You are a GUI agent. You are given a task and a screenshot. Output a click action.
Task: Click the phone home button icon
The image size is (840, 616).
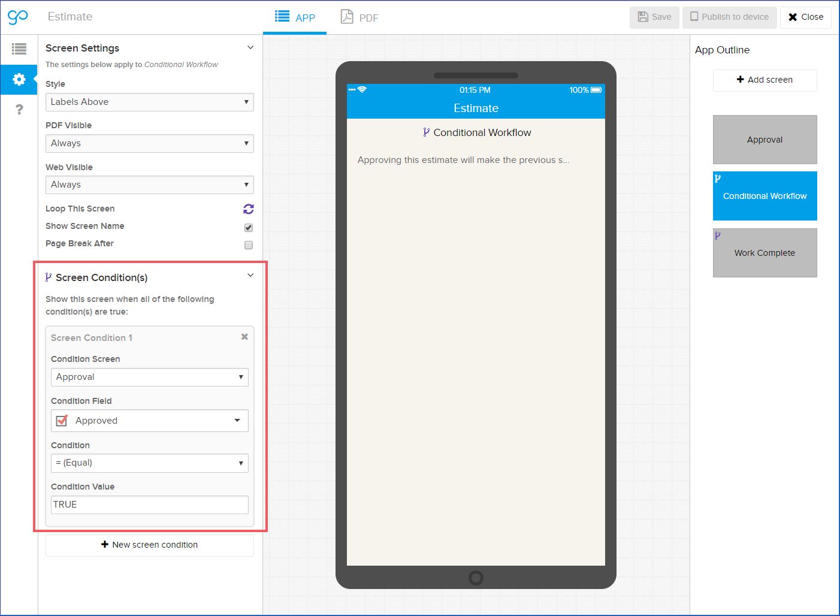coord(476,578)
